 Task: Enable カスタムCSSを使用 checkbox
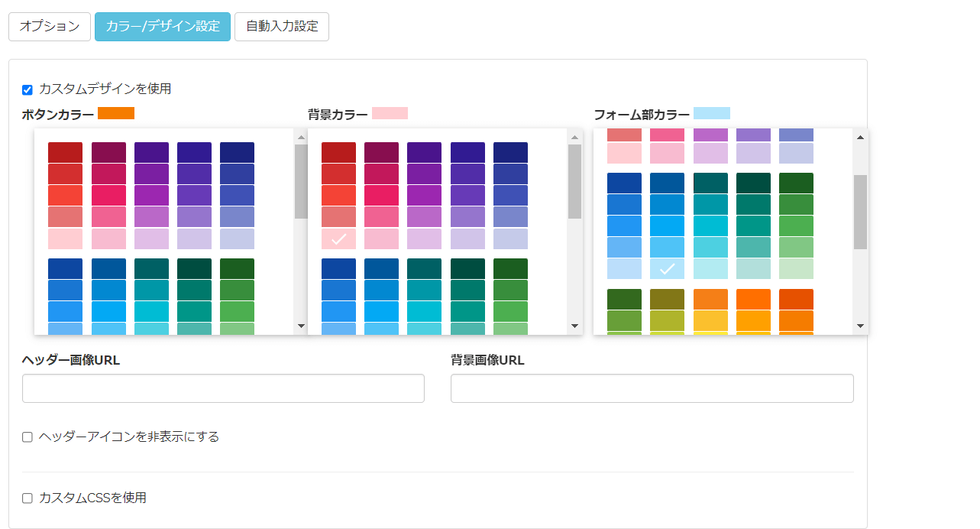pyautogui.click(x=27, y=498)
